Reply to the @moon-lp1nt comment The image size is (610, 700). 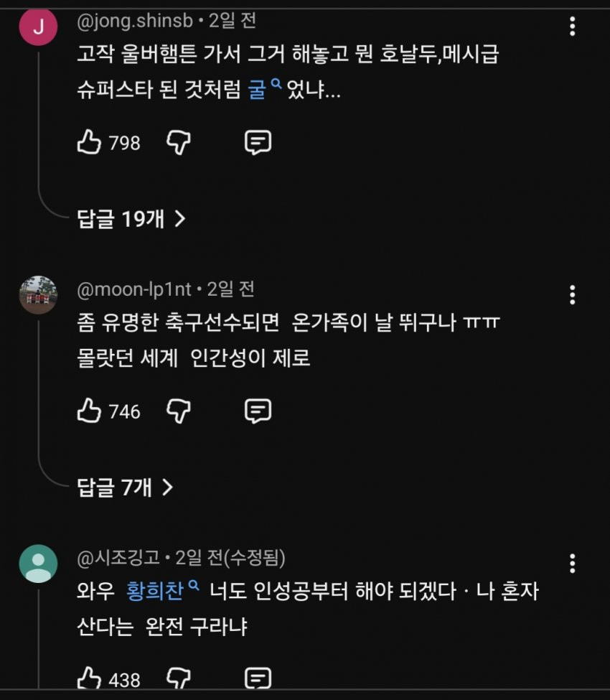pyautogui.click(x=258, y=411)
